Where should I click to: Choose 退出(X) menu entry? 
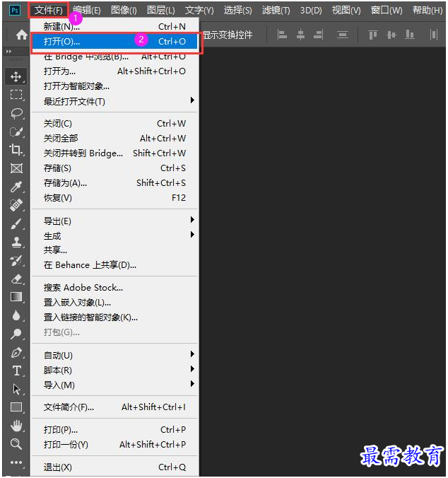pos(114,467)
